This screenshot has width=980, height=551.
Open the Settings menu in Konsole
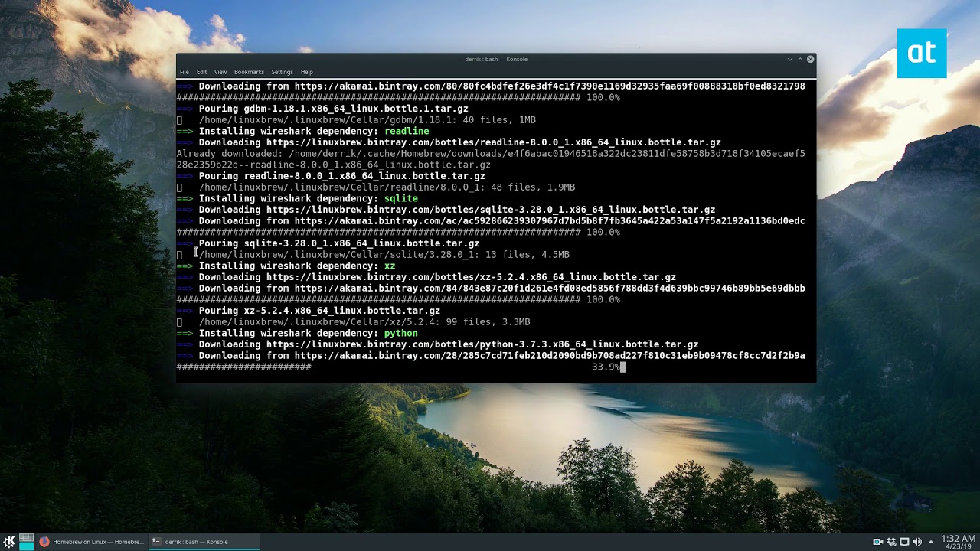point(282,72)
